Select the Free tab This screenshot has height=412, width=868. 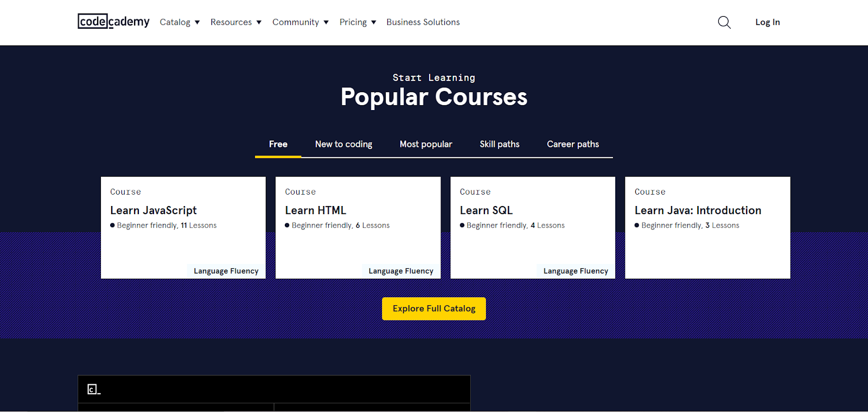[x=278, y=144]
